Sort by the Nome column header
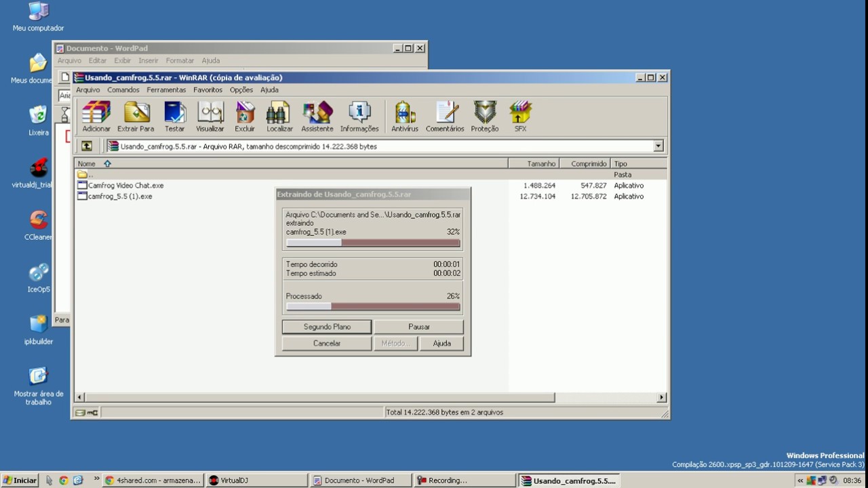This screenshot has height=488, width=868. (291, 163)
